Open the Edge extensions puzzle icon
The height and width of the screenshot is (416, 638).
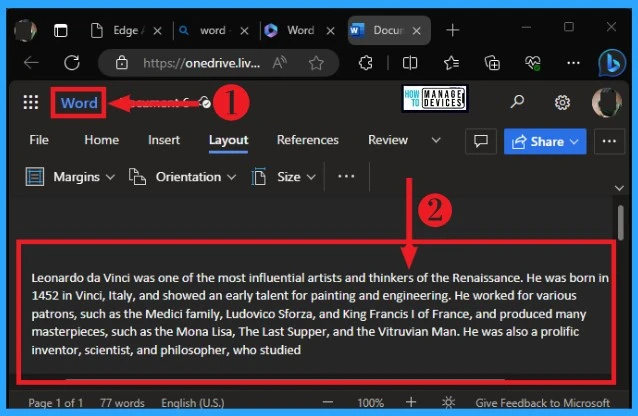[x=365, y=63]
